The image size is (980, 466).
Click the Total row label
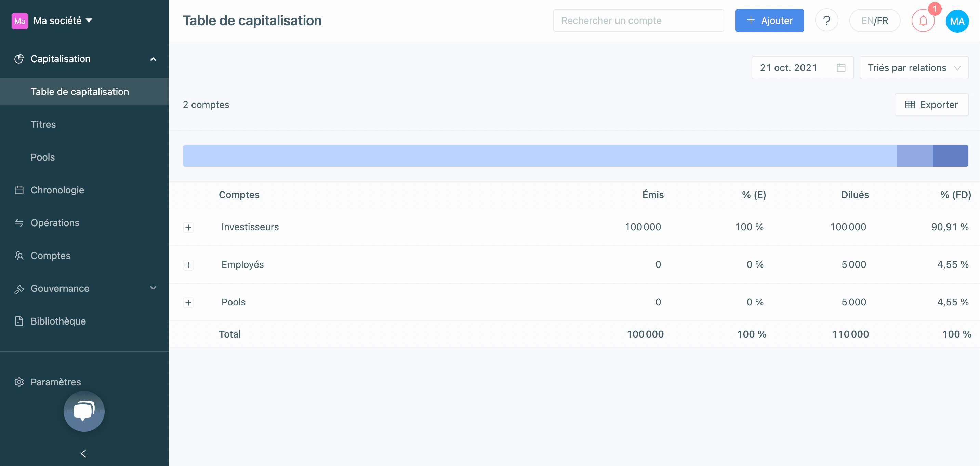[x=230, y=334]
